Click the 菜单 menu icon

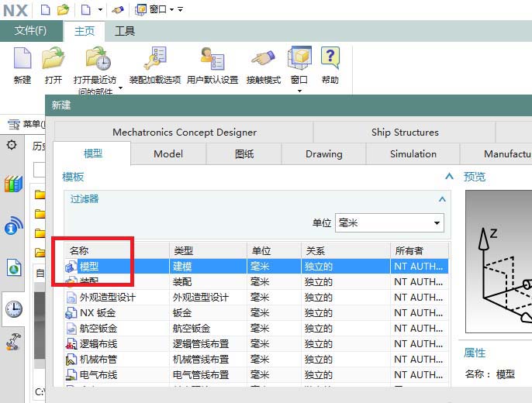[x=14, y=125]
